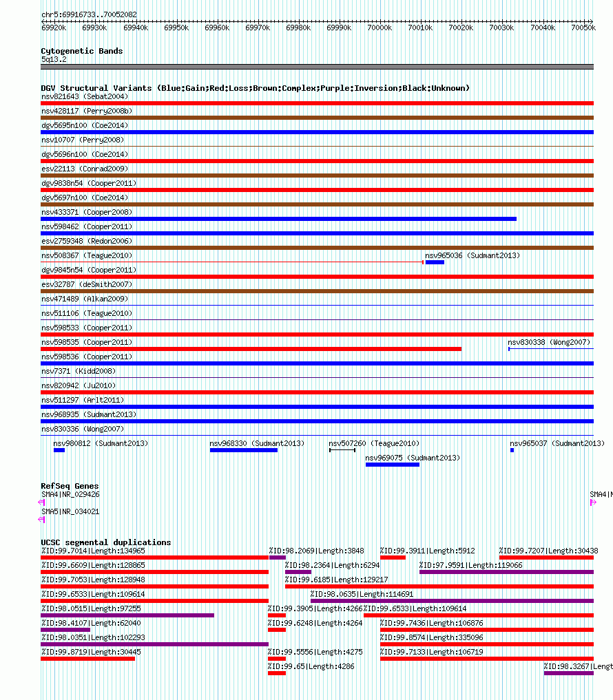Select variant nsv598536 (Cooper2011) label
The width and height of the screenshot is (613, 700).
(87, 357)
